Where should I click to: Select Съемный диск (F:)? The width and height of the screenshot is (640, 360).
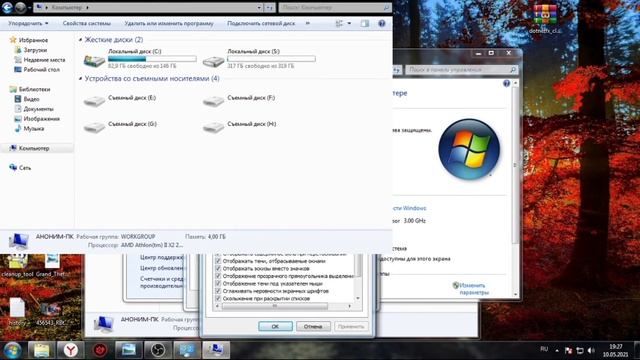click(239, 100)
